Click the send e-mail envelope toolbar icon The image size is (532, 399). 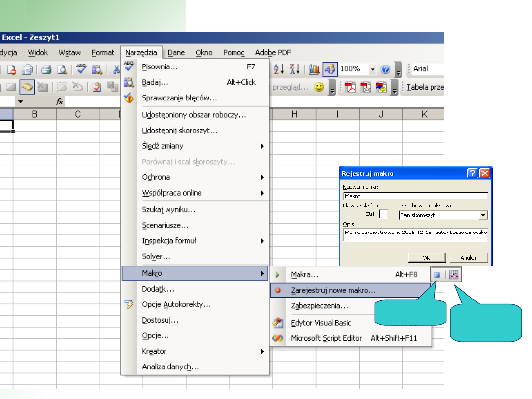[x=27, y=69]
